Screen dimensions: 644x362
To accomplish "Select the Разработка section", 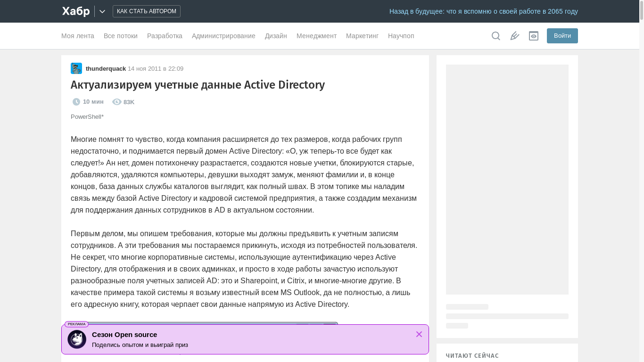I will point(165,36).
